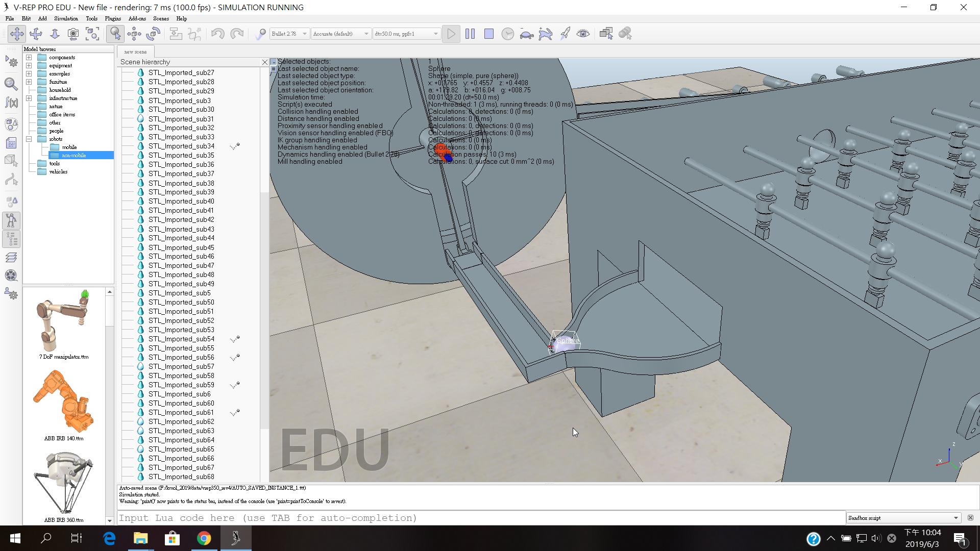Open the Add-ons menu
The image size is (980, 551).
137,18
